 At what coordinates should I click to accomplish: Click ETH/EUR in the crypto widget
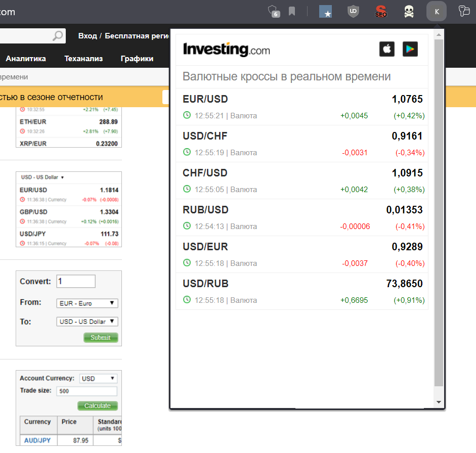33,122
